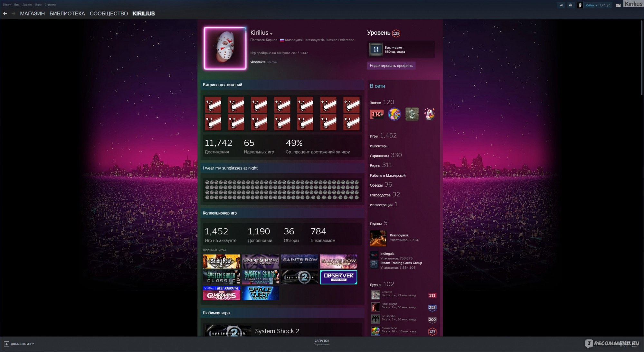Open Saints Row Gat out of Hell thumbnail
This screenshot has width=644, height=352.
click(338, 262)
